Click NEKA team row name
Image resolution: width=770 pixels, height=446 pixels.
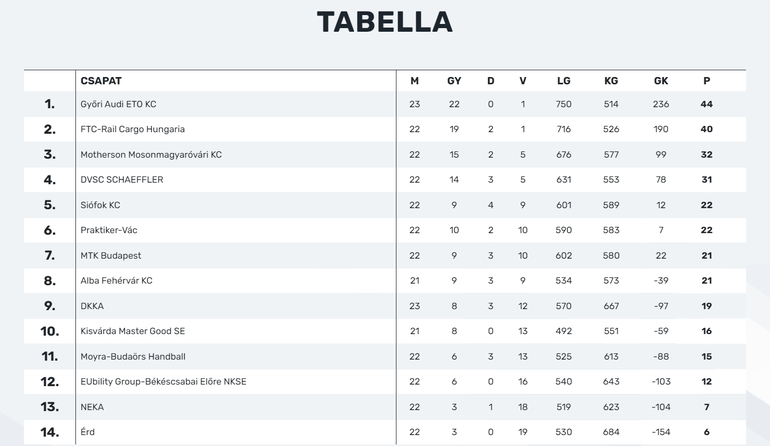(92, 407)
